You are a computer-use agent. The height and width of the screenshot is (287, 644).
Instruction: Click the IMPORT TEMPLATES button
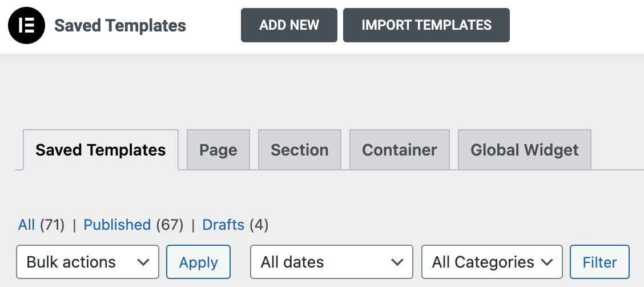[x=426, y=25]
